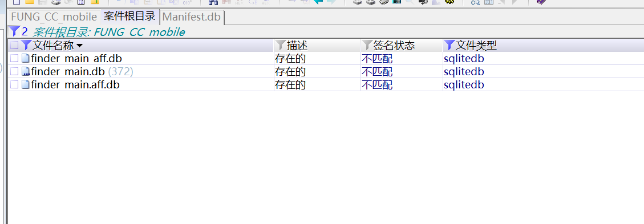644x224 pixels.
Task: Select file name finder_main_aff.db
Action: (x=76, y=58)
